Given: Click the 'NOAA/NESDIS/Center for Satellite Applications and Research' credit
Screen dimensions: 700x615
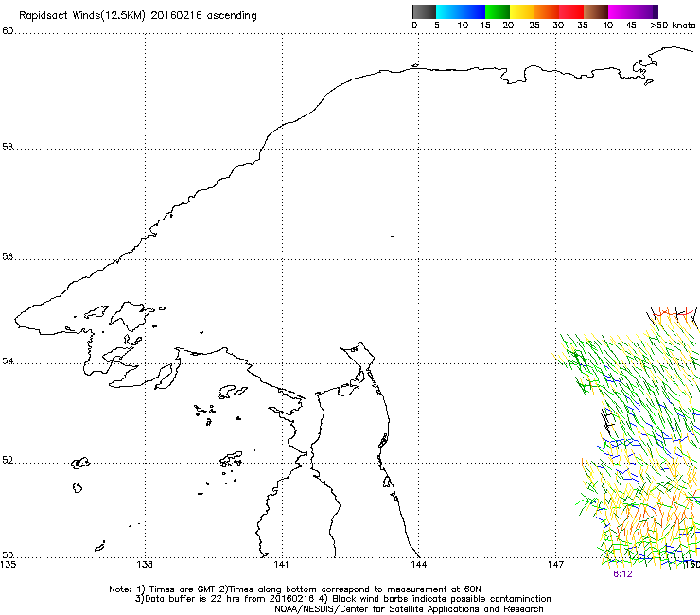Looking at the screenshot, I should [409, 609].
